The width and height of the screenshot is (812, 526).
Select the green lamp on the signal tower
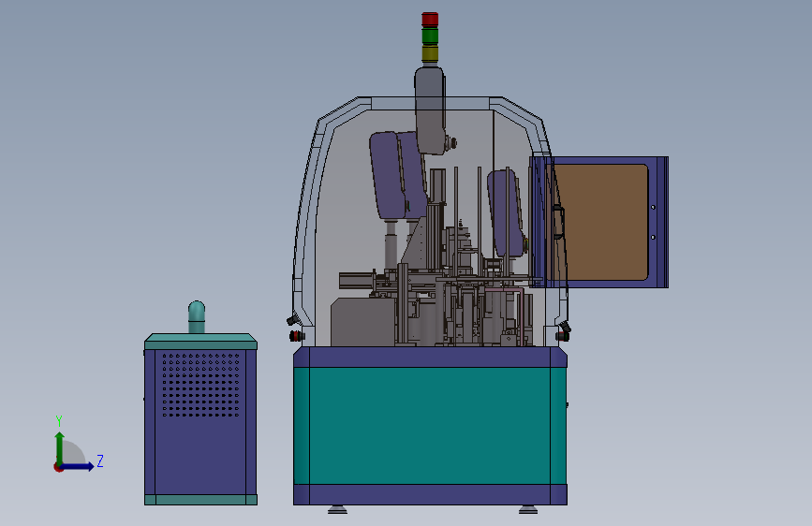430,36
